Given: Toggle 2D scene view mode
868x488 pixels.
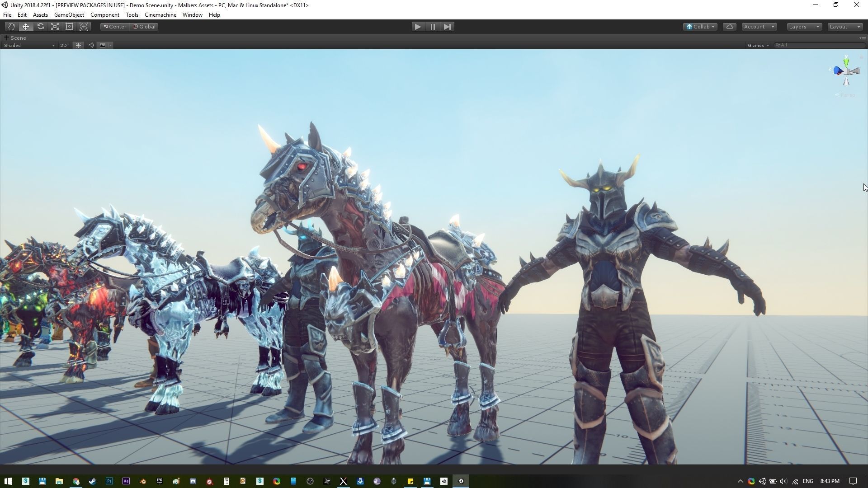Looking at the screenshot, I should 63,45.
